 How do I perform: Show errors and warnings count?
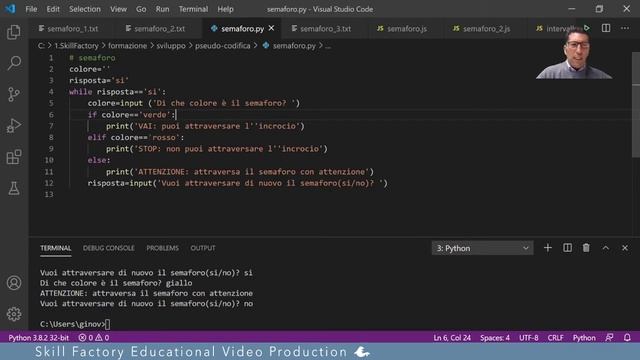pos(94,338)
